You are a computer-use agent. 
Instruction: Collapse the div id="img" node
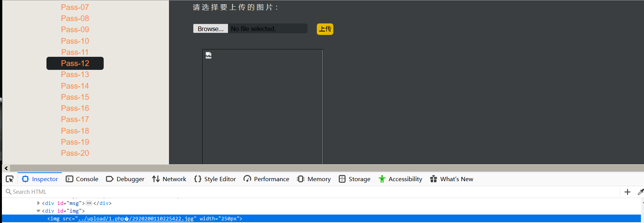coord(38,211)
